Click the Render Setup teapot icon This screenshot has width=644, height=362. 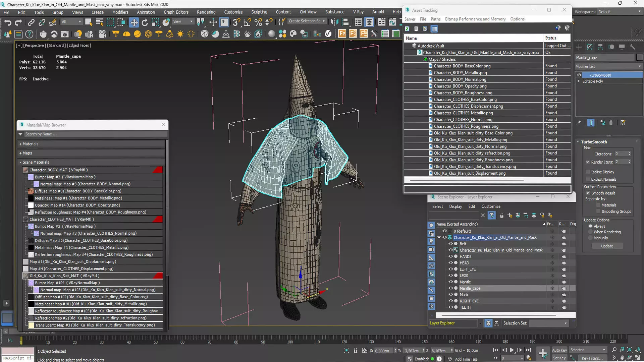click(43, 34)
